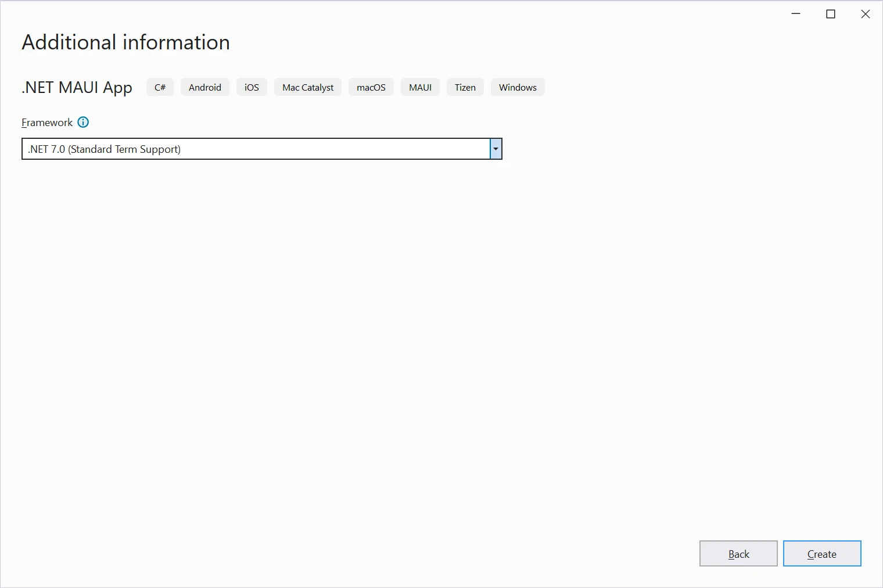
Task: Click the Additional information heading
Action: tap(125, 42)
